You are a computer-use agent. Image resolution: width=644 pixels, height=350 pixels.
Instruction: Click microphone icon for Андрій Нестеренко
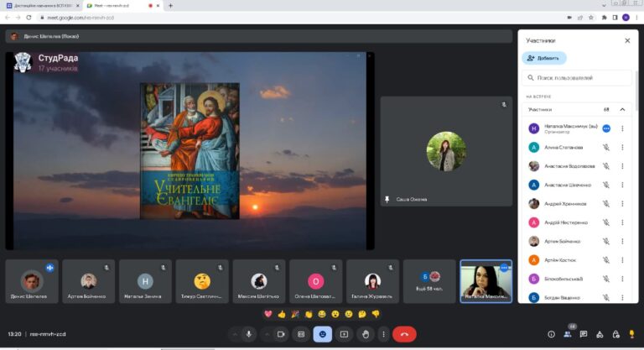point(606,222)
